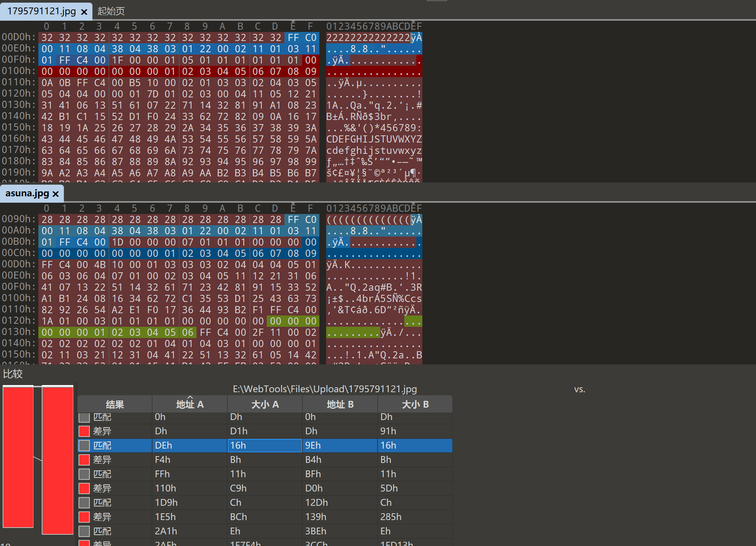Screen dimensions: 756x546
Task: Click the 1F byte in the 00F0h row
Action: coord(117,60)
